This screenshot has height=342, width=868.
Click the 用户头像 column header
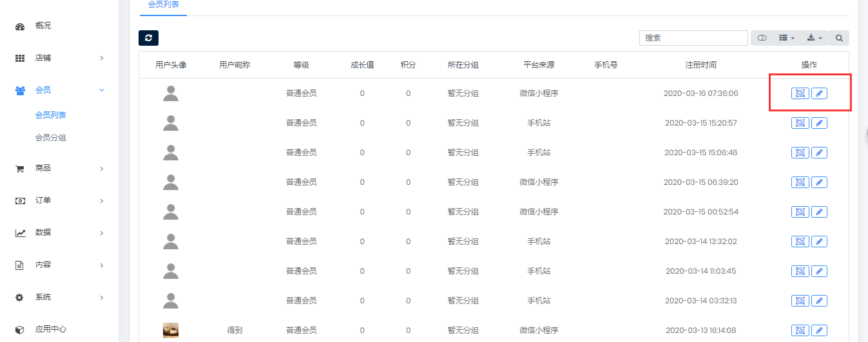pyautogui.click(x=171, y=65)
